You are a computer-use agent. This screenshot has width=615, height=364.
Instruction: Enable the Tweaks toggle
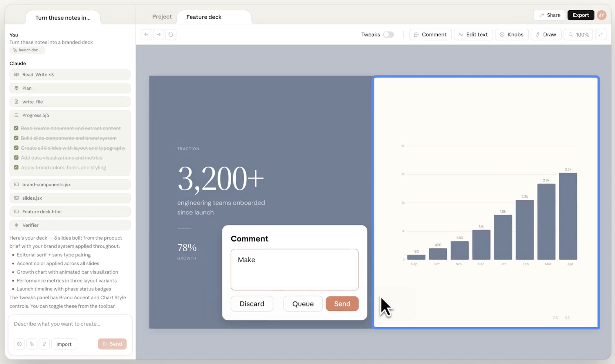point(388,34)
